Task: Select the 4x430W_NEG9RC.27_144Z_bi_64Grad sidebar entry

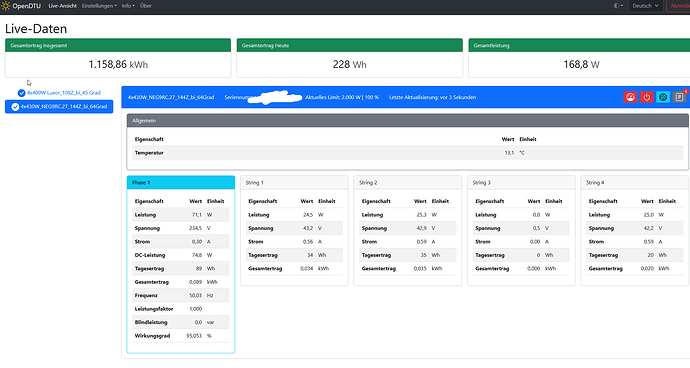Action: 59,107
